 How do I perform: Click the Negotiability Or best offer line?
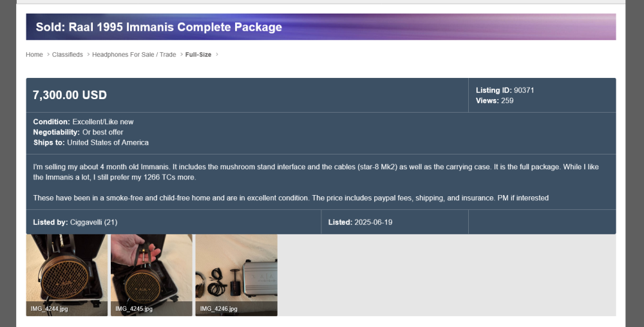(x=78, y=132)
